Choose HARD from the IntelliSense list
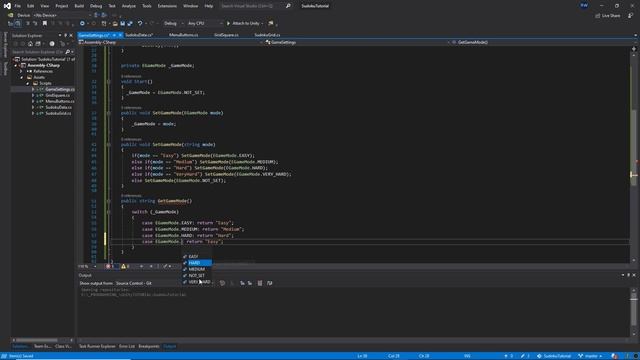The image size is (640, 360). pos(197,263)
